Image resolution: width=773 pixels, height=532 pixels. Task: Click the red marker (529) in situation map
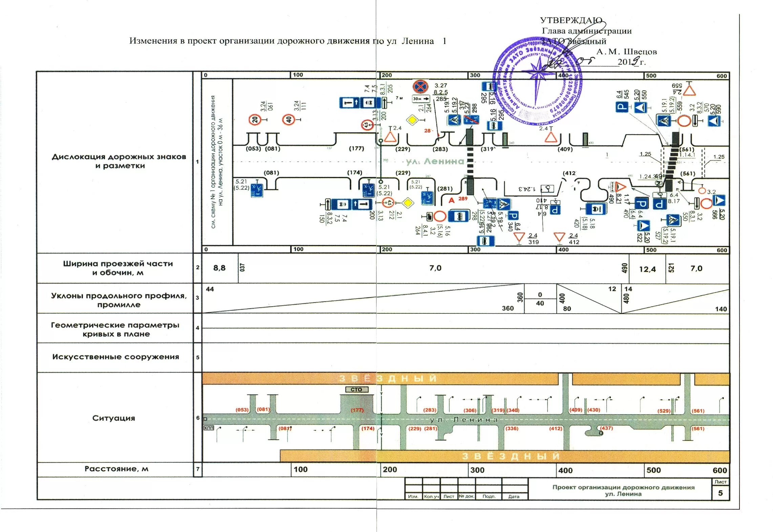(664, 411)
